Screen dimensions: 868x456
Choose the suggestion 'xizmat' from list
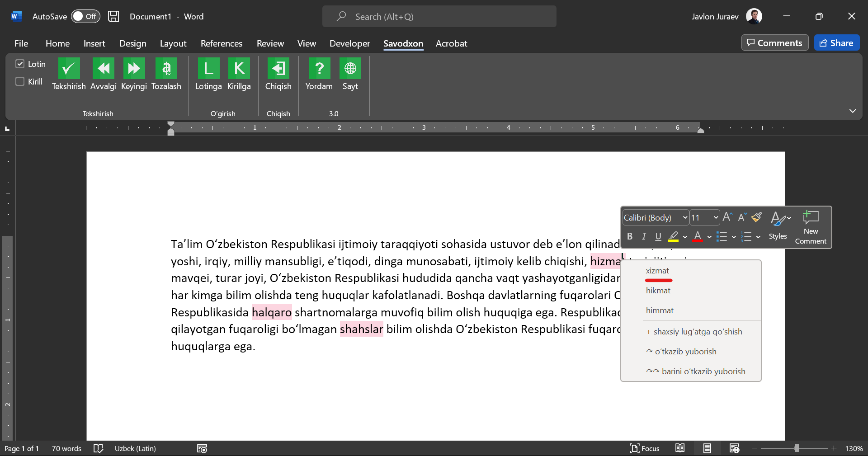point(657,271)
